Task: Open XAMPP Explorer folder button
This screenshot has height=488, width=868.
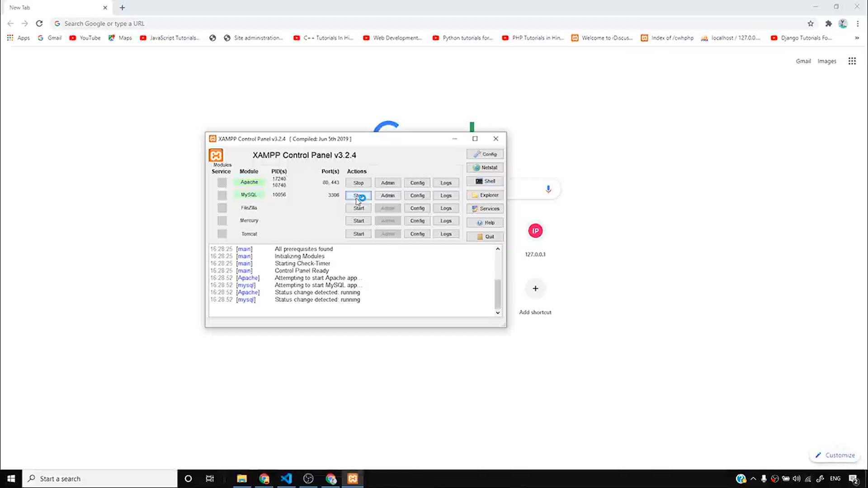Action: pos(485,195)
